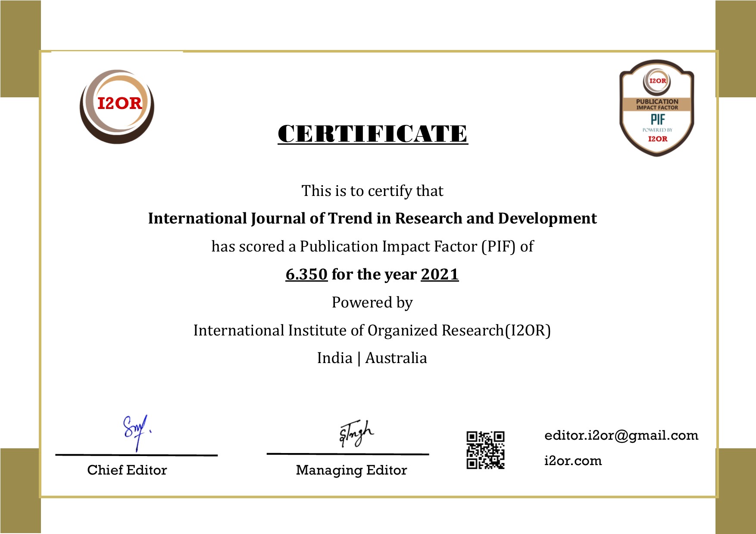This screenshot has width=756, height=534.
Task: Click the 'Chief Editor' label
Action: pos(127,470)
